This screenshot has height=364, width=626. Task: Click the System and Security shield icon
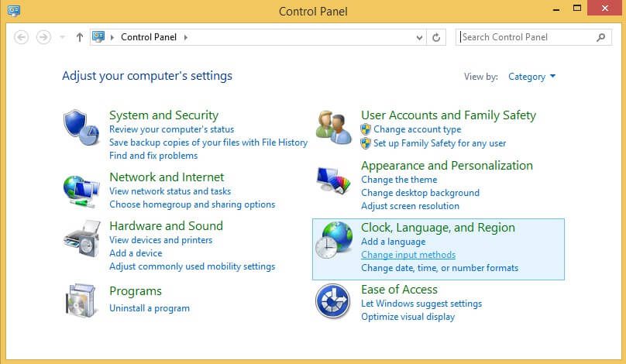point(81,126)
